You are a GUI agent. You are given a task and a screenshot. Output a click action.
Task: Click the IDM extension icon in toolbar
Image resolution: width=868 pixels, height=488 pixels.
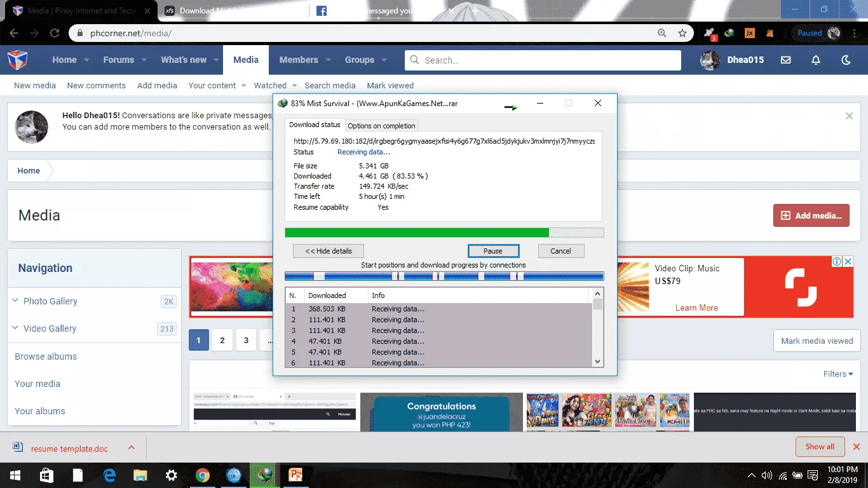[730, 33]
